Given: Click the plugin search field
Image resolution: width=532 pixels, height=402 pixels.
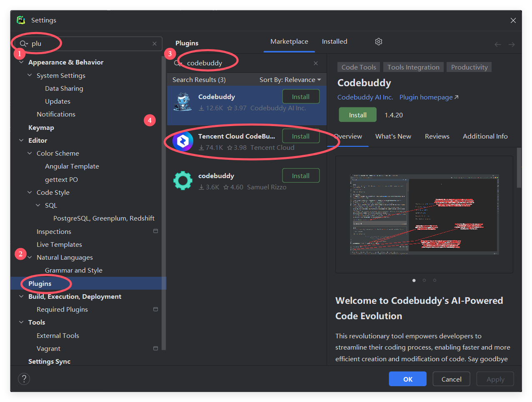Looking at the screenshot, I should (246, 63).
